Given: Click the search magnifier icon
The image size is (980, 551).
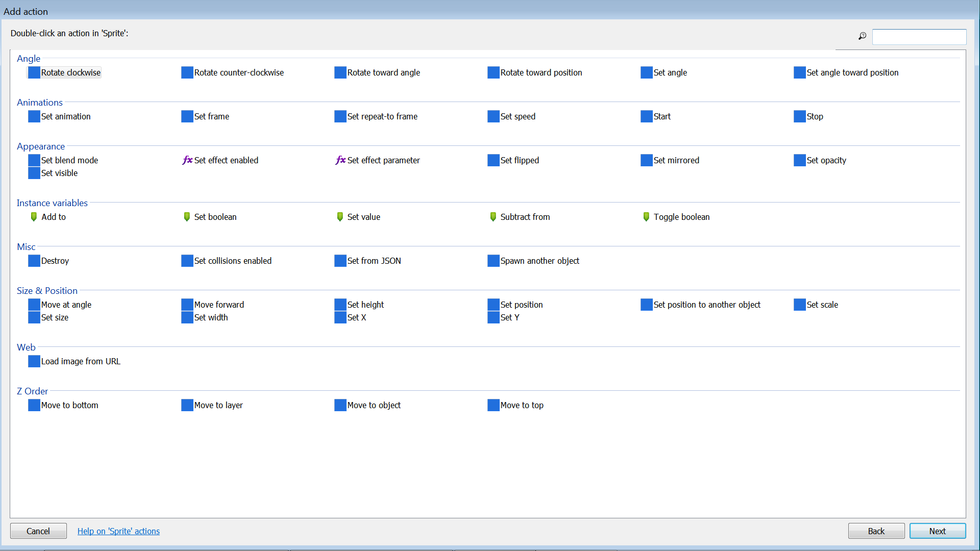Looking at the screenshot, I should coord(862,36).
